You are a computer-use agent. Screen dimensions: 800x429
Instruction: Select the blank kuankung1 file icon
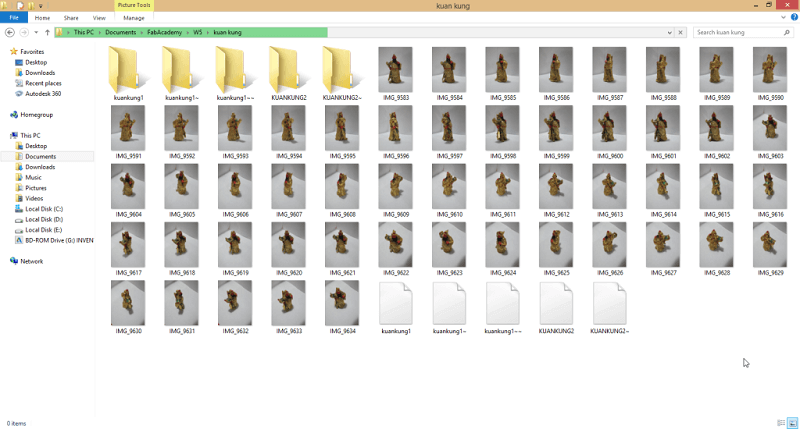[395, 305]
